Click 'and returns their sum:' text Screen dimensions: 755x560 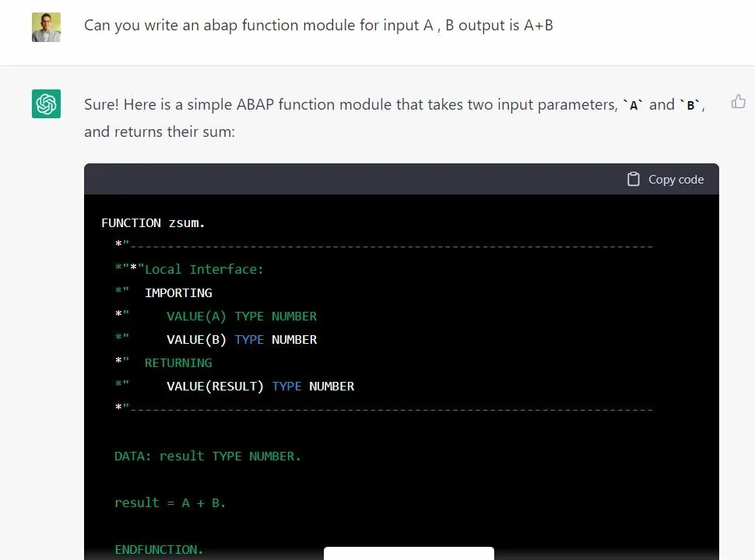pos(160,131)
